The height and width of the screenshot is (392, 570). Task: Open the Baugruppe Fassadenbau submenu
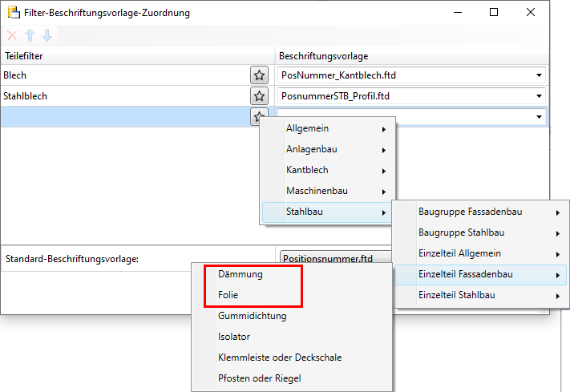pyautogui.click(x=480, y=212)
